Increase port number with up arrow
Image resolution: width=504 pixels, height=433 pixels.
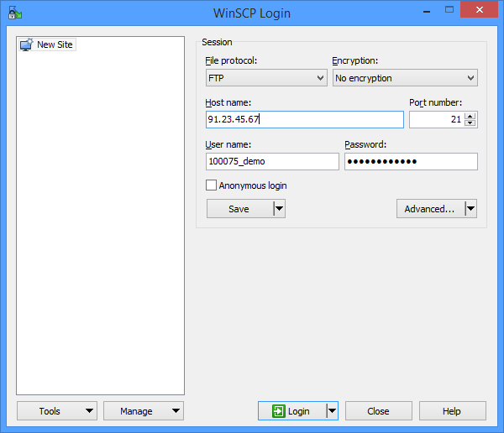pyautogui.click(x=470, y=116)
